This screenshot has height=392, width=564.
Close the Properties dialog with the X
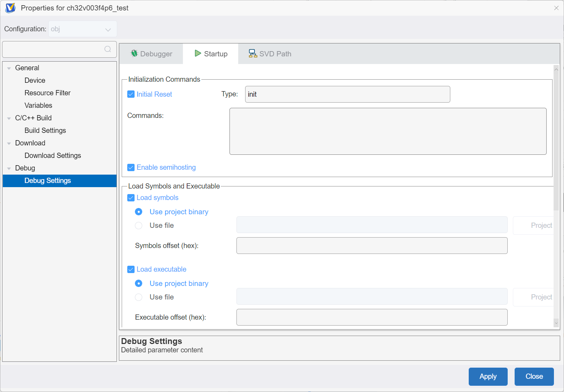pos(556,8)
